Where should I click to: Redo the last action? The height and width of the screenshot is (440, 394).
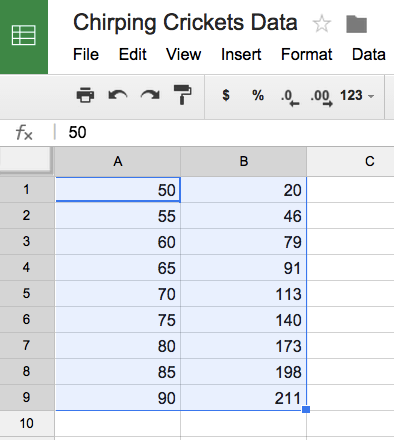pos(150,96)
